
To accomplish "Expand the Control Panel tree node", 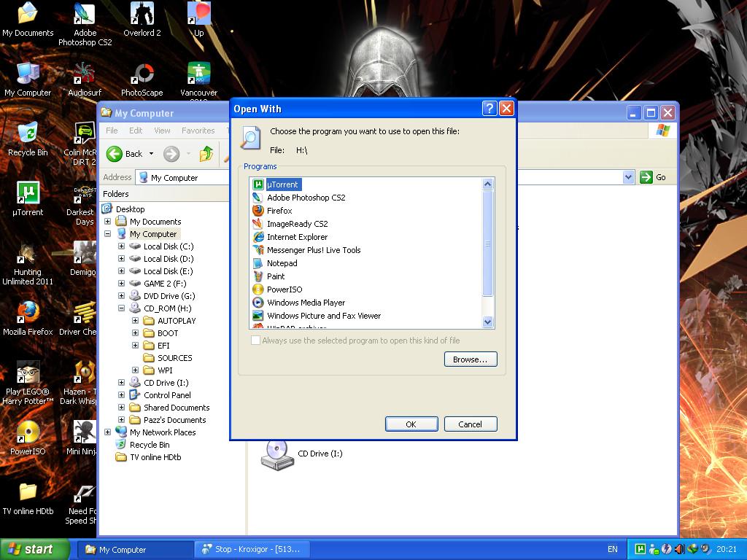I will coord(122,394).
